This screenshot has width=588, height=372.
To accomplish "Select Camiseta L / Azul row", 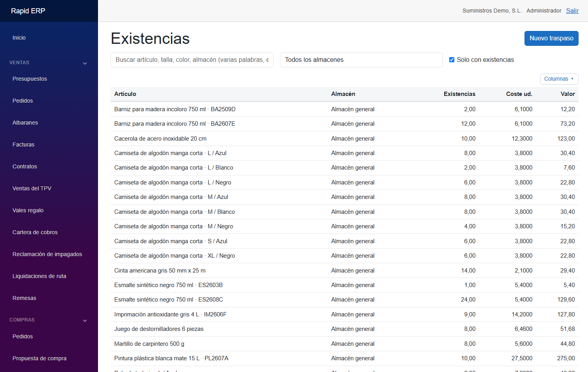I will (345, 153).
